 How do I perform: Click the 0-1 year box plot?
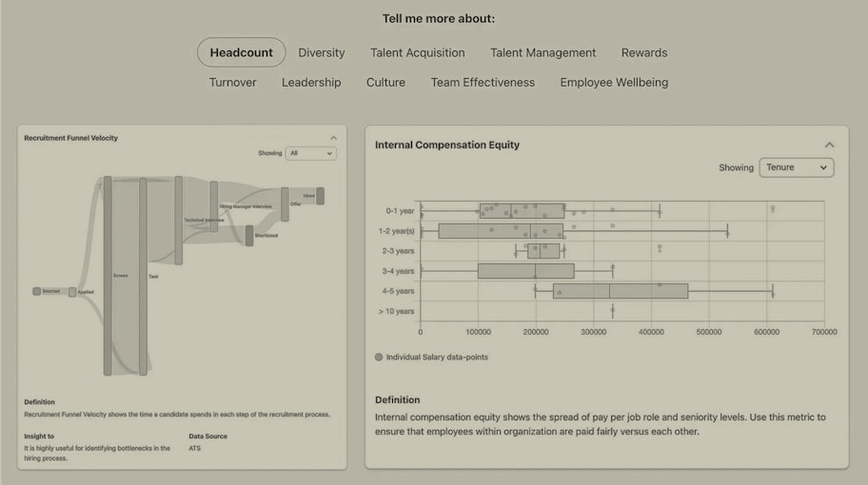coord(522,211)
